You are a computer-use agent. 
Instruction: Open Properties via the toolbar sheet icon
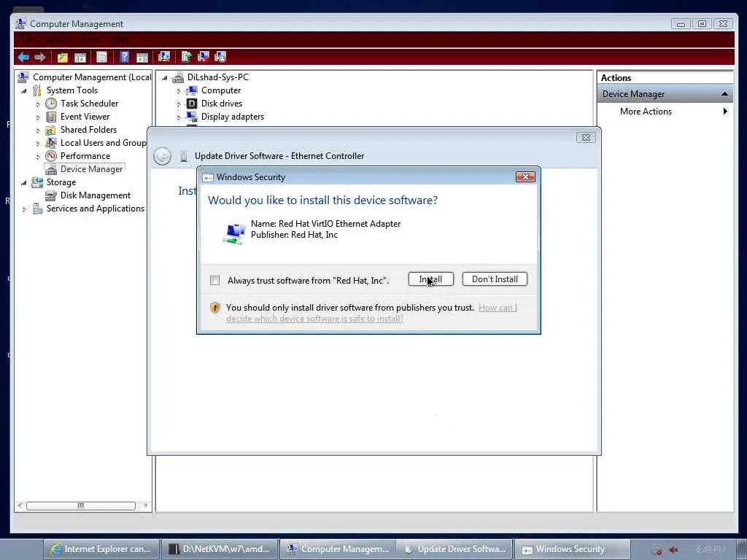click(x=101, y=57)
